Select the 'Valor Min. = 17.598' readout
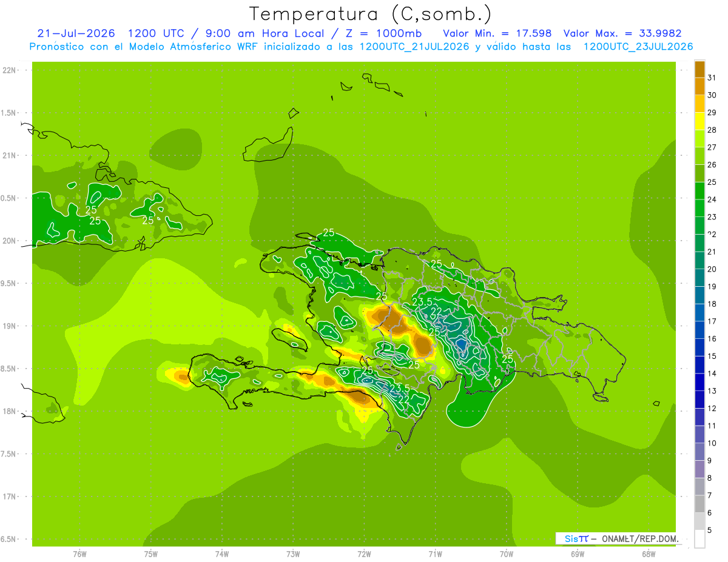 pos(497,33)
